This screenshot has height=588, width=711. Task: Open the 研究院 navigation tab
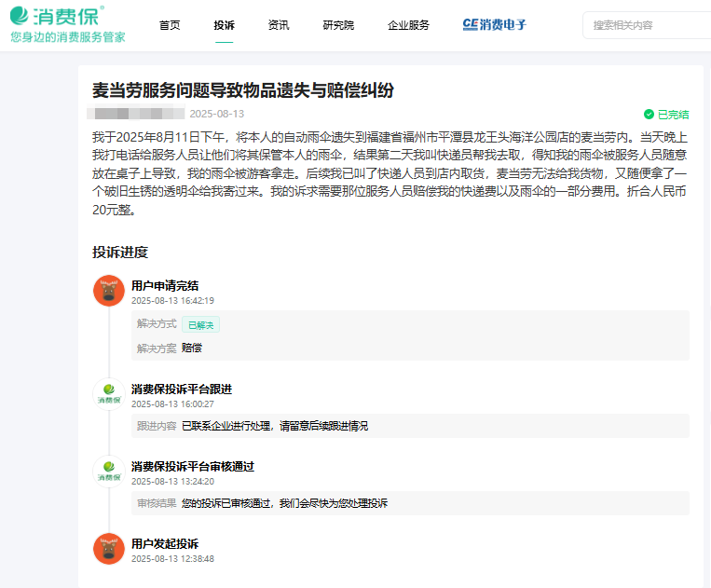pyautogui.click(x=338, y=25)
